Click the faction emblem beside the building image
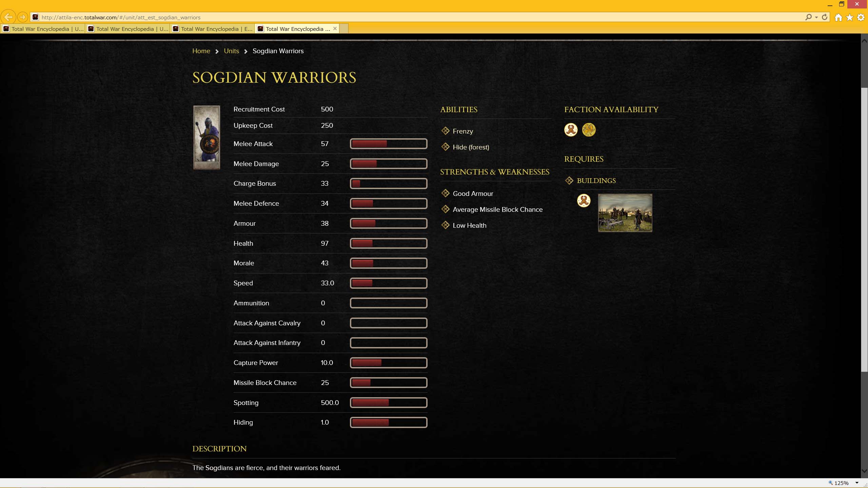The width and height of the screenshot is (868, 488). coord(584,201)
